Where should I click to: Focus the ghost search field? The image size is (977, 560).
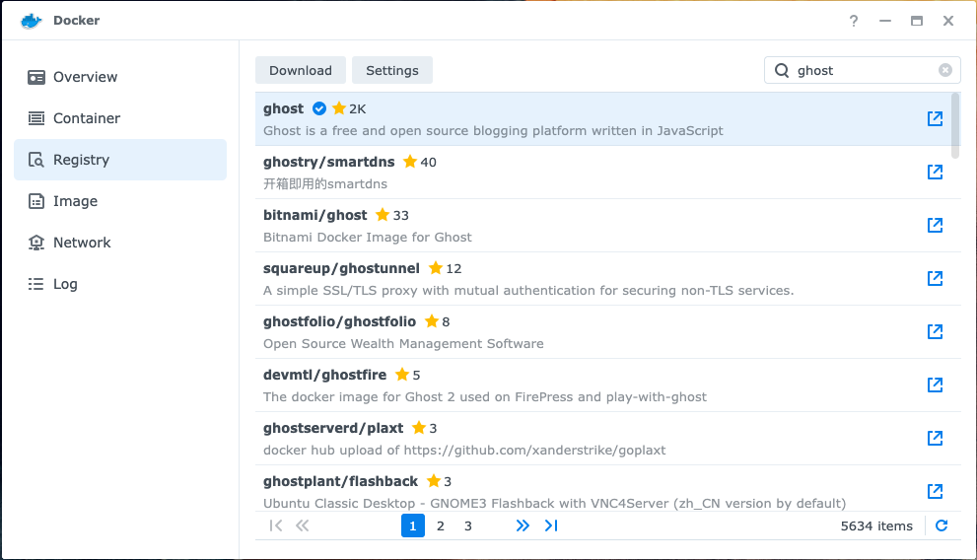tap(863, 70)
